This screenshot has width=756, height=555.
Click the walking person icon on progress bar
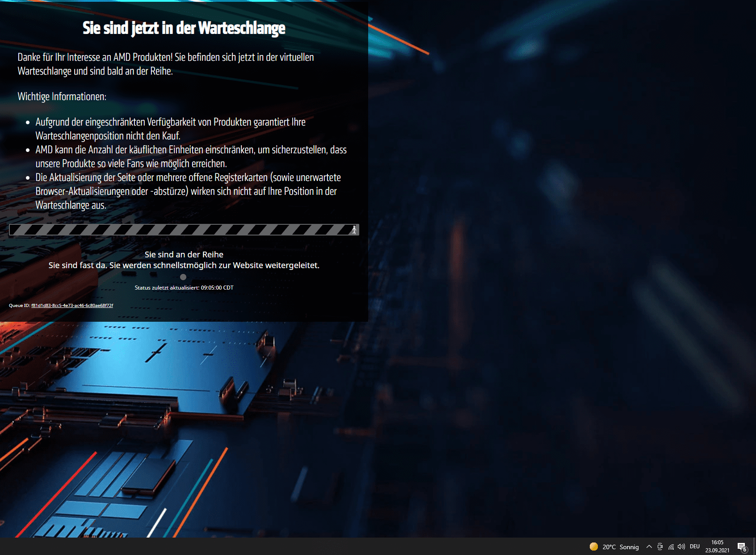click(354, 230)
